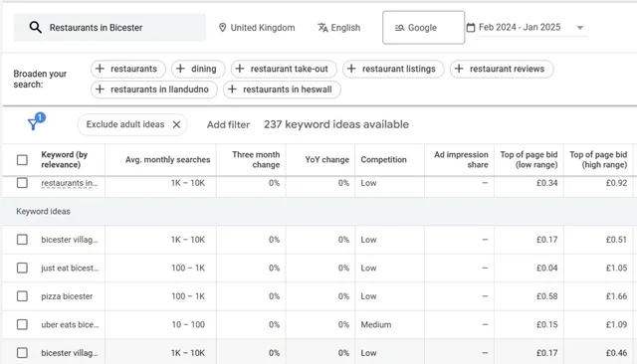Tick checkbox for first 'bicester villag...' row
637x364 pixels.
[x=22, y=240]
